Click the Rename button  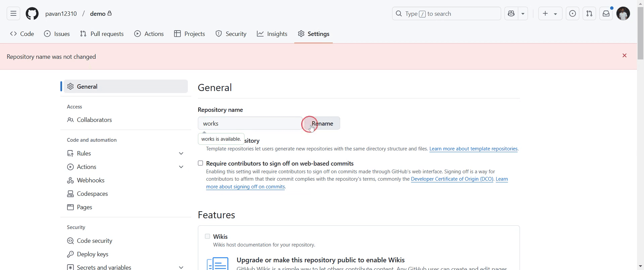pos(322,123)
